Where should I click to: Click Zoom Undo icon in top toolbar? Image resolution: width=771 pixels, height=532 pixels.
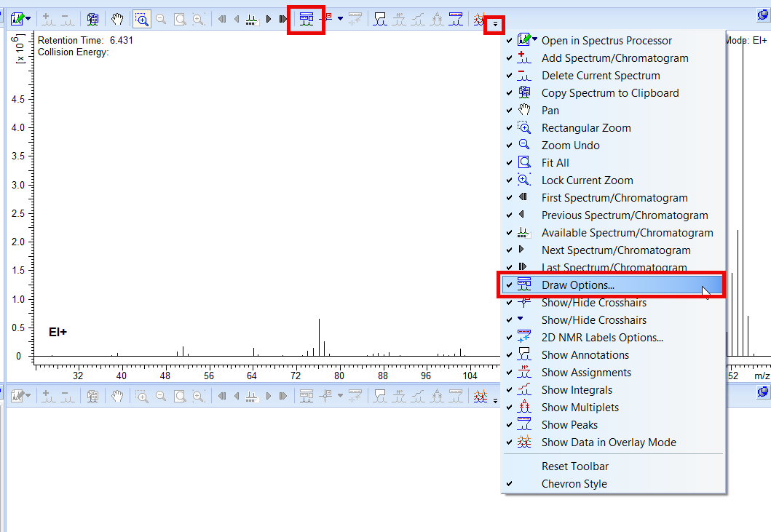pyautogui.click(x=161, y=20)
